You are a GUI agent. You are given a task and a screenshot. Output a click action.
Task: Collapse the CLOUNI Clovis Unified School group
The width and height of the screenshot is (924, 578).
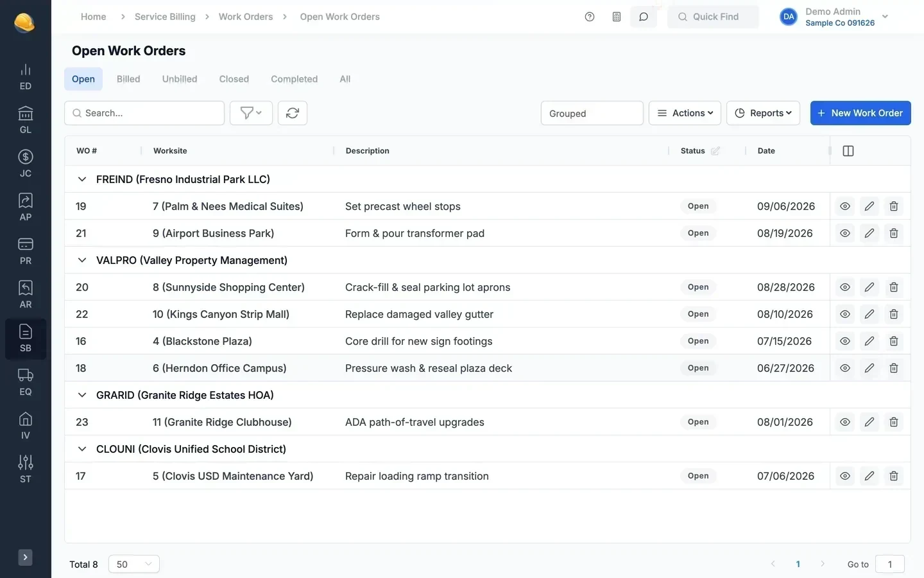tap(81, 449)
